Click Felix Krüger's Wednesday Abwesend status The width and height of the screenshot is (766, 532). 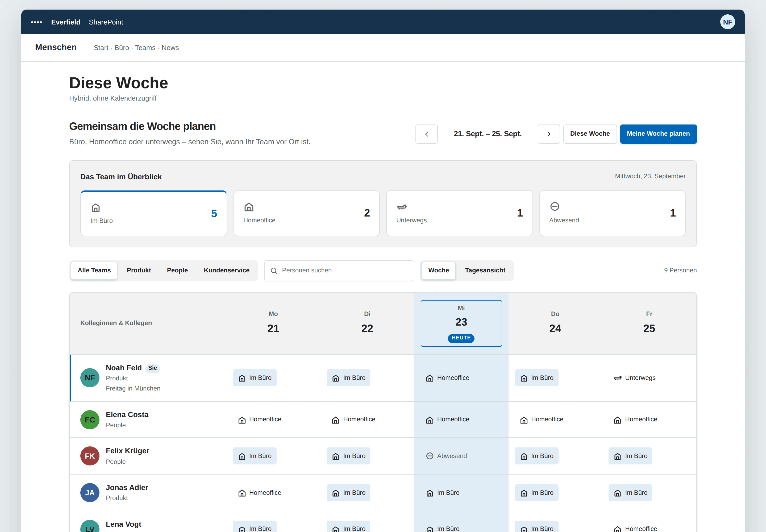pos(446,456)
